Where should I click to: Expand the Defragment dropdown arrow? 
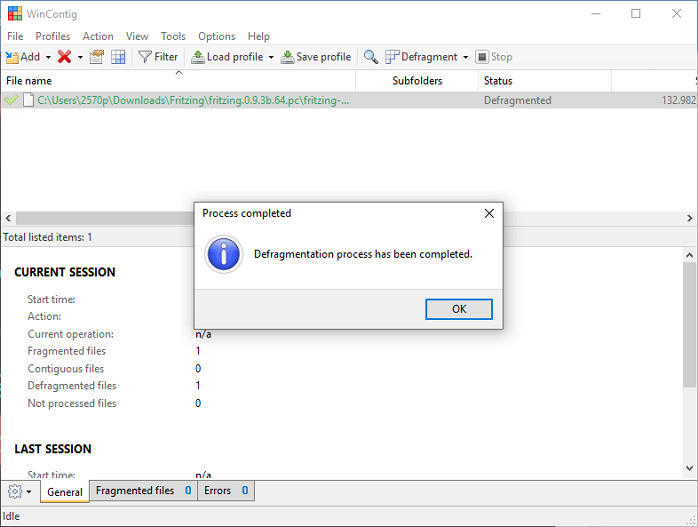[466, 57]
